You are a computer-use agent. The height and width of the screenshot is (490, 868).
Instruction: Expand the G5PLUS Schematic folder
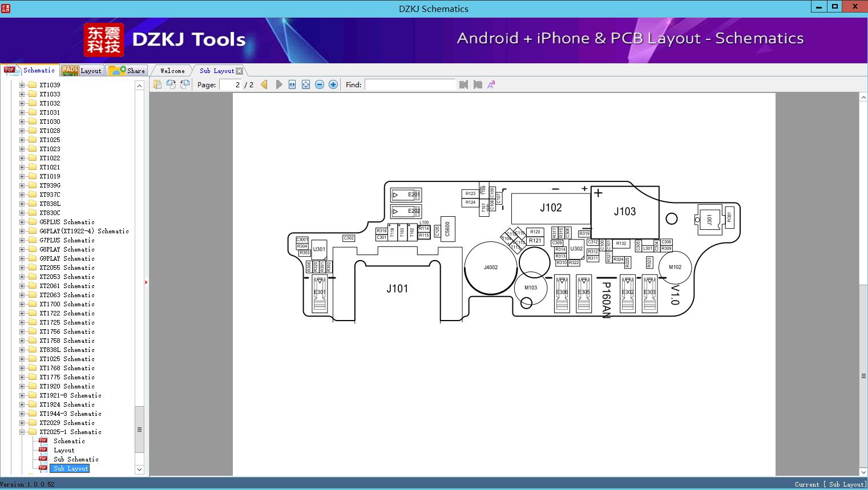[22, 222]
